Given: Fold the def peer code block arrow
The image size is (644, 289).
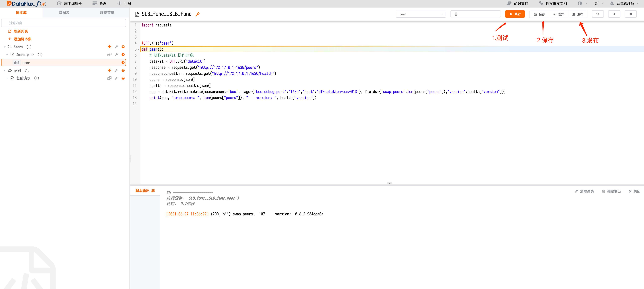Looking at the screenshot, I should pos(139,49).
